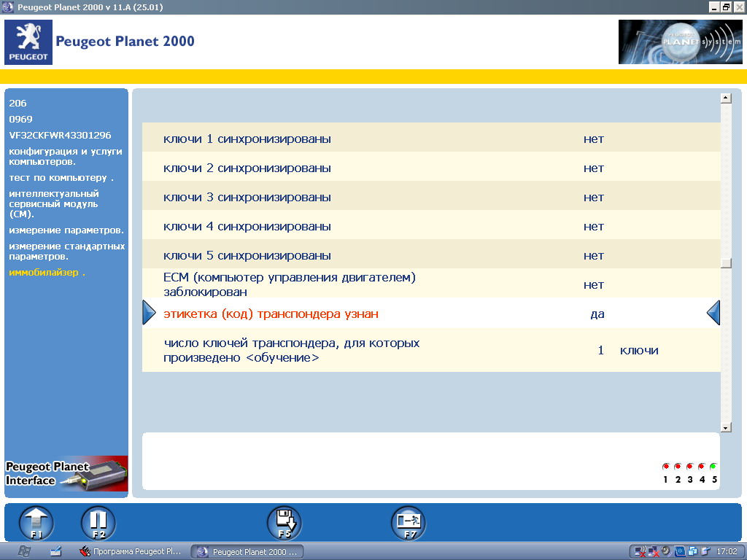The image size is (747, 560).
Task: Select row 'ключи 3 синхронизированы'
Action: [431, 197]
